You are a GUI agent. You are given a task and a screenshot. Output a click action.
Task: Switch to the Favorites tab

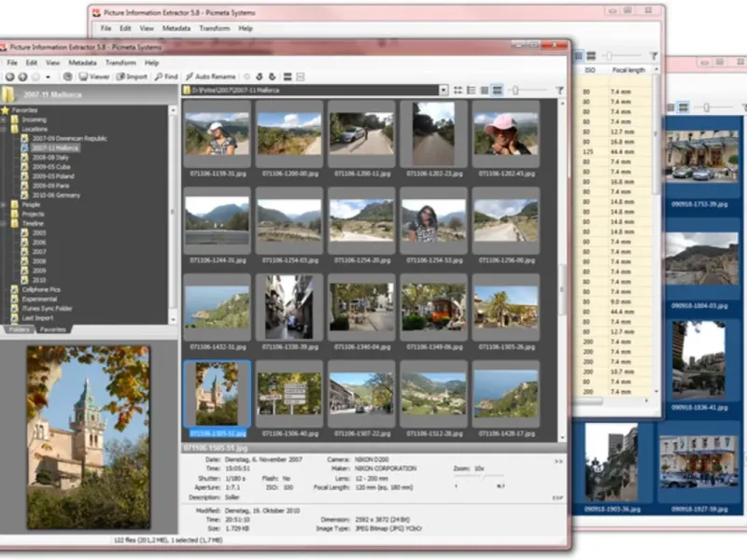[52, 329]
